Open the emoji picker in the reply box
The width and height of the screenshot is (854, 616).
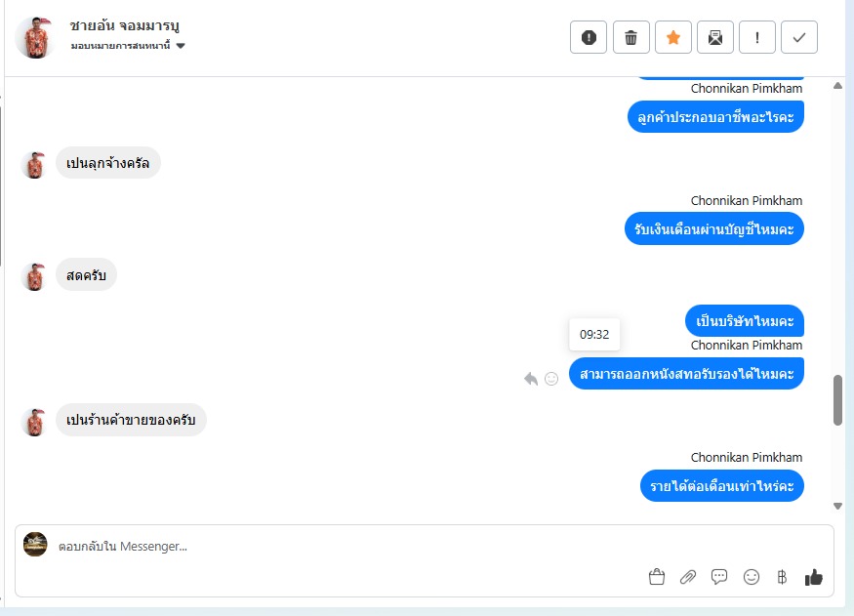752,577
